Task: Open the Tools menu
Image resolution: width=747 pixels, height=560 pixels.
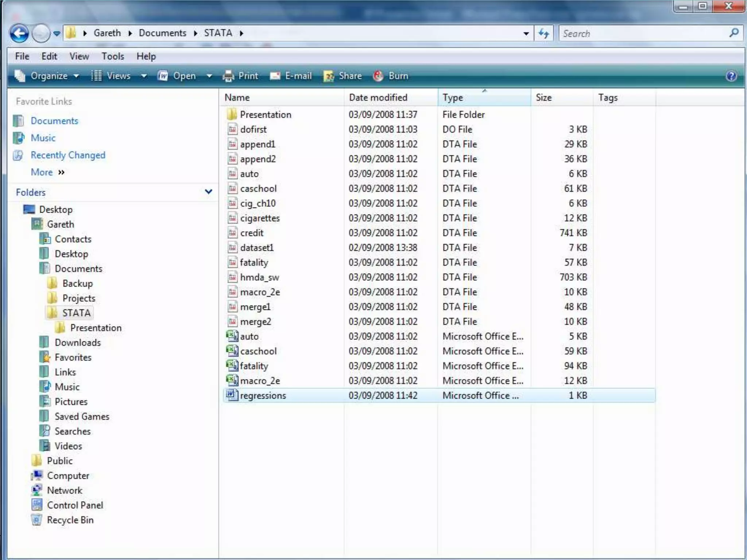Action: click(113, 56)
